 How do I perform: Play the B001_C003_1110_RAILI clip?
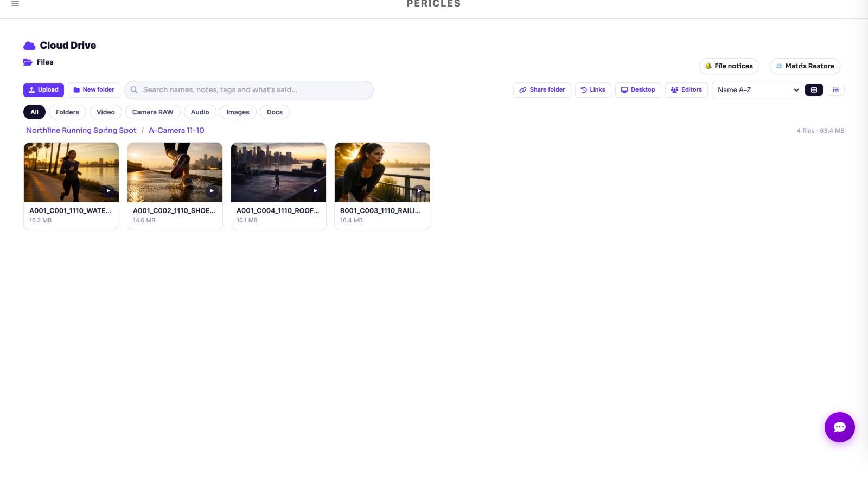coord(419,191)
